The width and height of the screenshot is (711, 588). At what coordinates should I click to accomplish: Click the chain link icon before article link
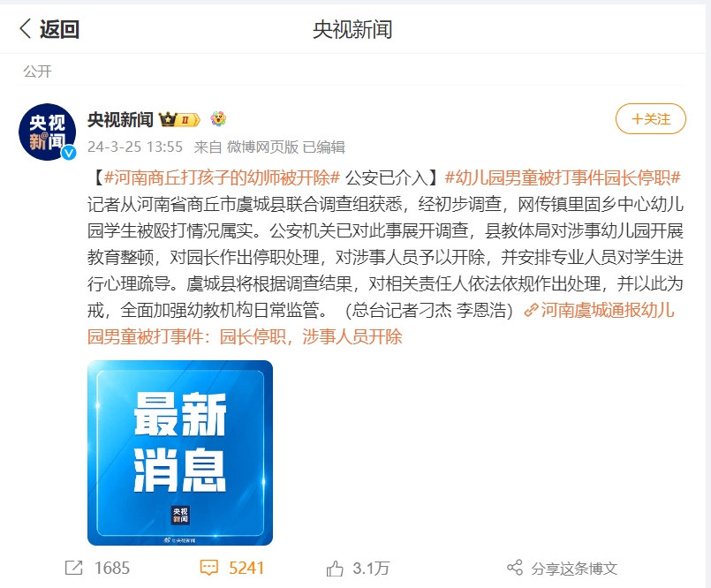click(531, 311)
